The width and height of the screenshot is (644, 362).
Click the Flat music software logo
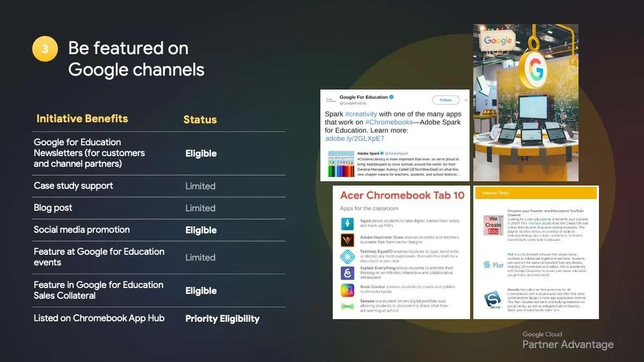coord(493,265)
